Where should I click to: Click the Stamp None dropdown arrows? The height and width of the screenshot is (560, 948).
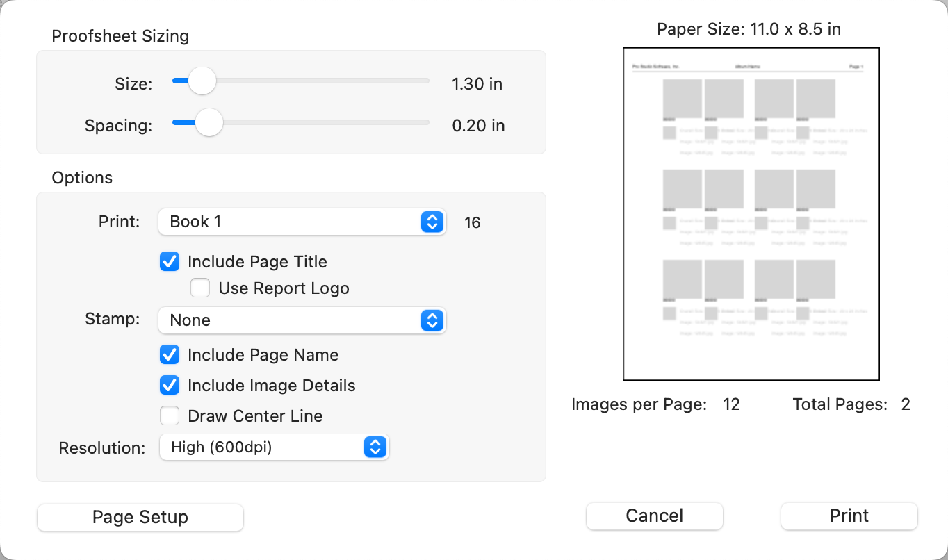(432, 320)
